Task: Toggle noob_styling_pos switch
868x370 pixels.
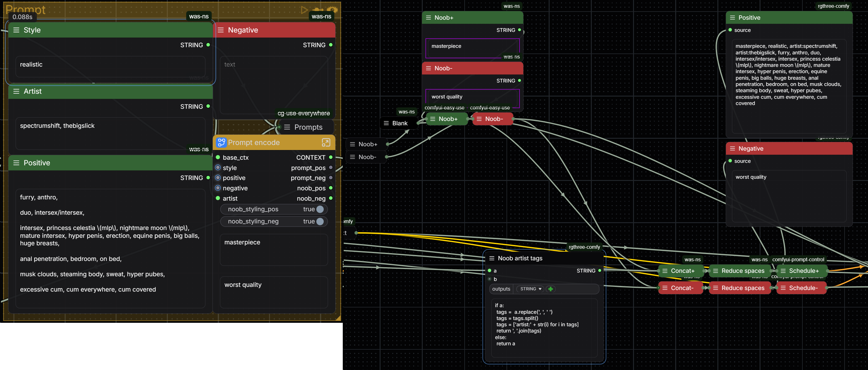Action: tap(320, 209)
